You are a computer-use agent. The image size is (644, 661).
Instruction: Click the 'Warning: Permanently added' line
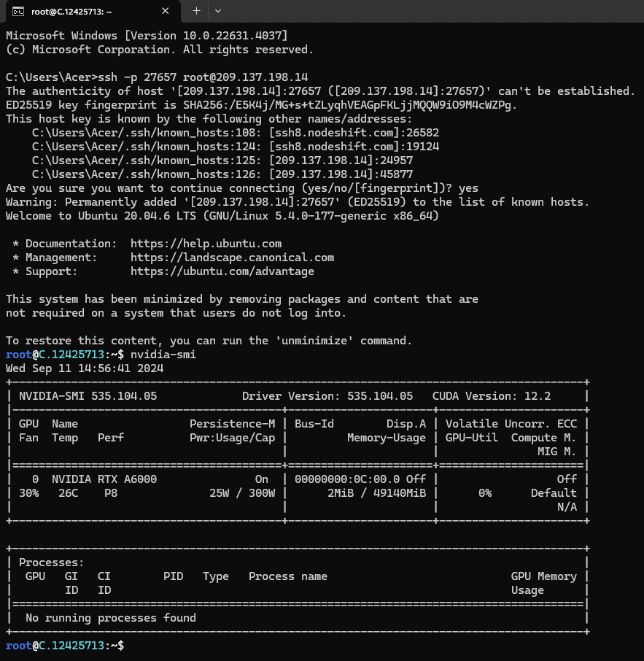tap(298, 202)
